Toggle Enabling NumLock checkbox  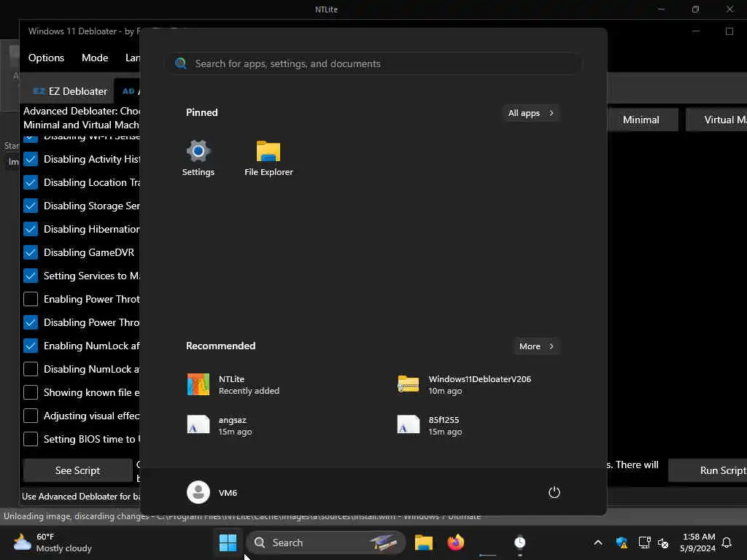tap(31, 346)
